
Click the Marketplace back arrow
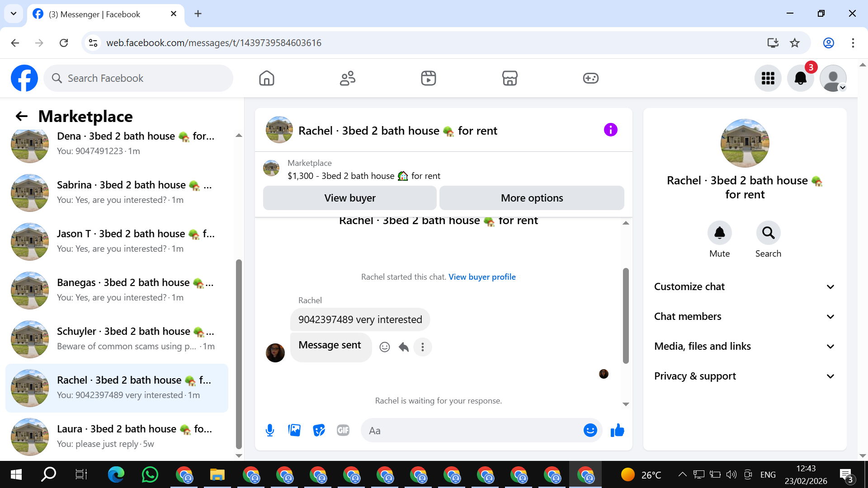tap(21, 116)
